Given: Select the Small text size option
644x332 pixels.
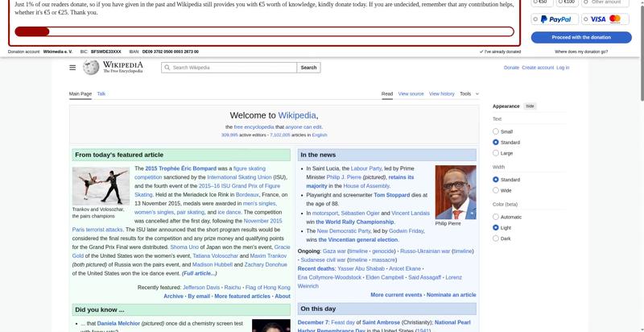Looking at the screenshot, I should tap(496, 131).
